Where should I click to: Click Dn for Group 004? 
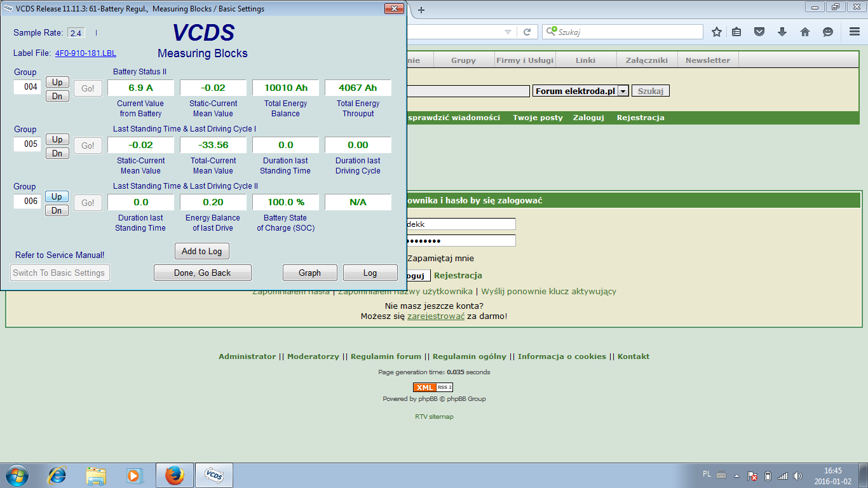(57, 96)
